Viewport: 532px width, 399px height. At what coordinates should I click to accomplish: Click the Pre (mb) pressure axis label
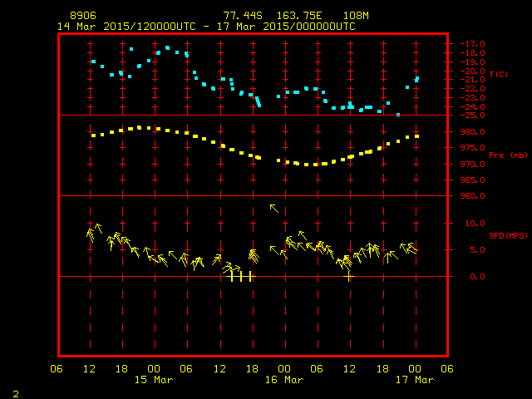(x=496, y=155)
